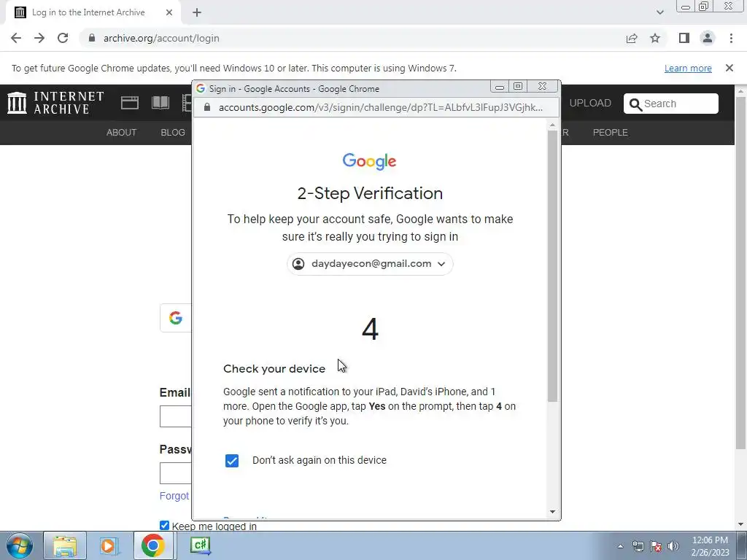The image size is (747, 560).
Task: Toggle Don't ask again on this device
Action: [232, 461]
